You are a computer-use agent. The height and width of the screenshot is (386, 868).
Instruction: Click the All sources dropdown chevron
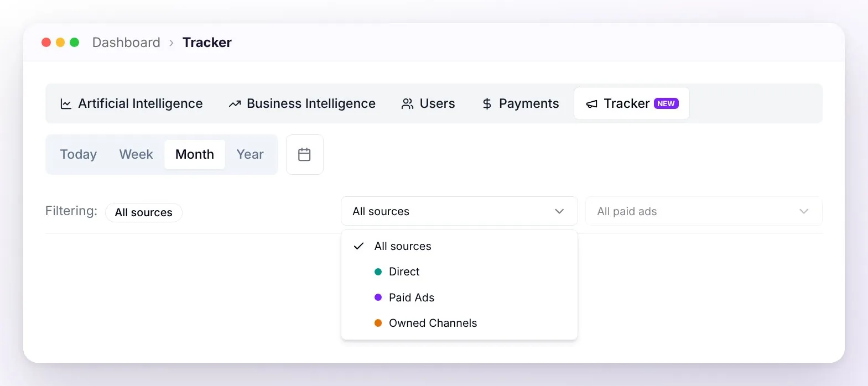pyautogui.click(x=559, y=211)
